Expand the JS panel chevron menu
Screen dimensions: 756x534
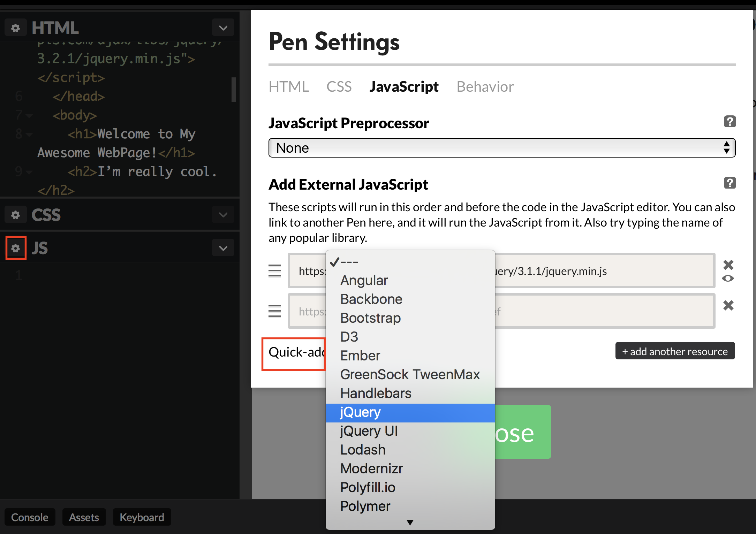click(x=223, y=248)
